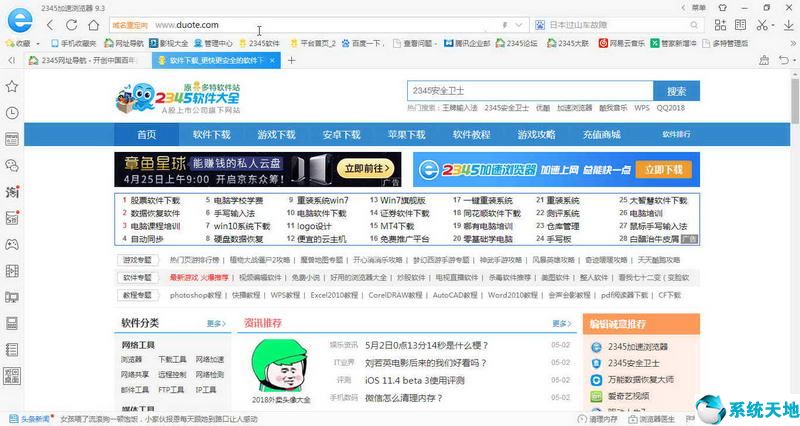Image resolution: width=800 pixels, height=426 pixels.
Task: Click the blue 搜索 button
Action: 677,91
